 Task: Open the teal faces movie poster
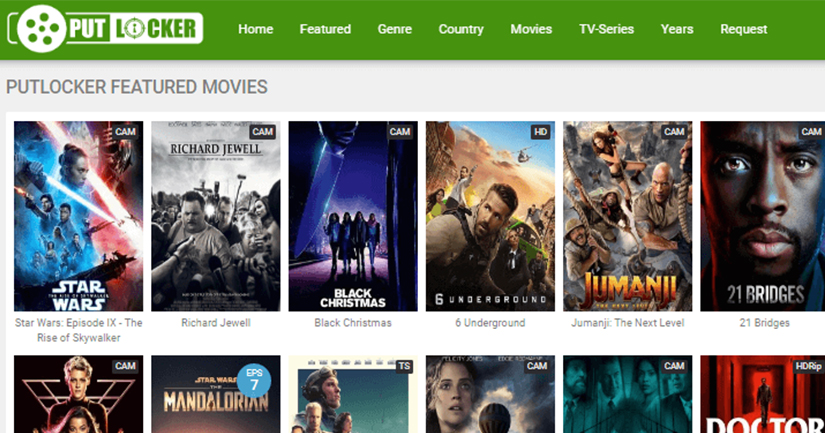pos(628,394)
